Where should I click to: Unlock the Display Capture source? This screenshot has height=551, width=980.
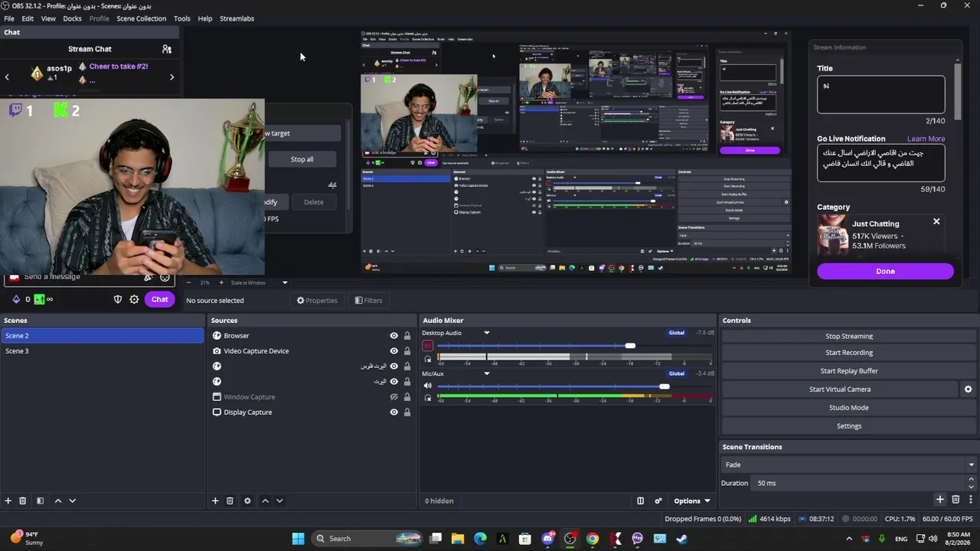tap(407, 412)
